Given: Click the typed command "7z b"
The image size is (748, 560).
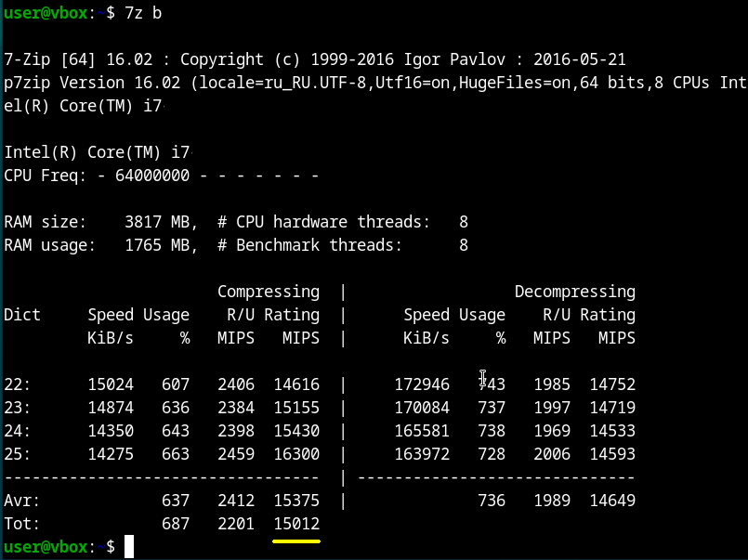Looking at the screenshot, I should 143,13.
